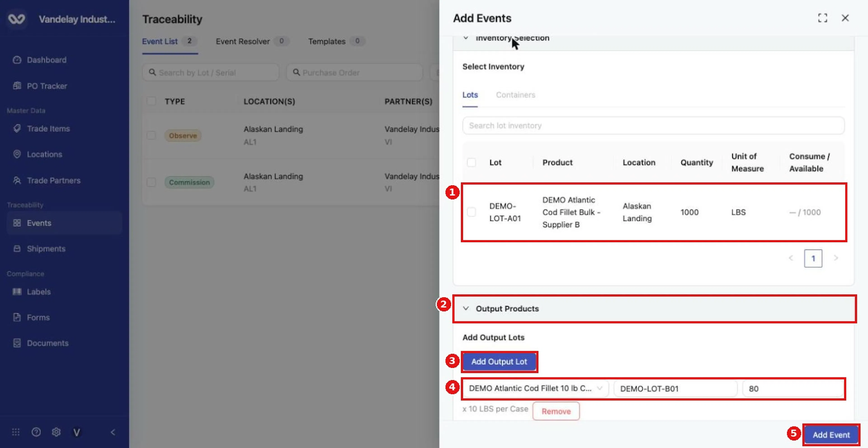The width and height of the screenshot is (868, 448).
Task: Open the settings gear icon
Action: (x=56, y=432)
